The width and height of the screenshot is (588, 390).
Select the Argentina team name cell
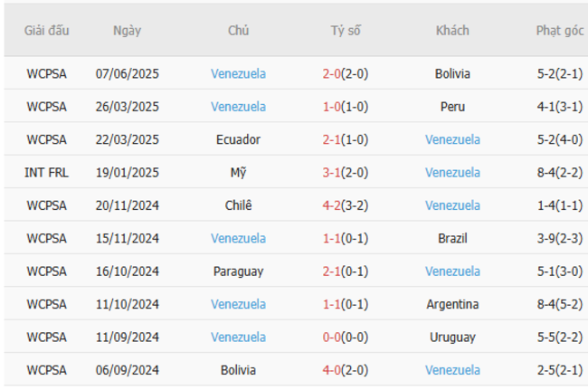452,304
